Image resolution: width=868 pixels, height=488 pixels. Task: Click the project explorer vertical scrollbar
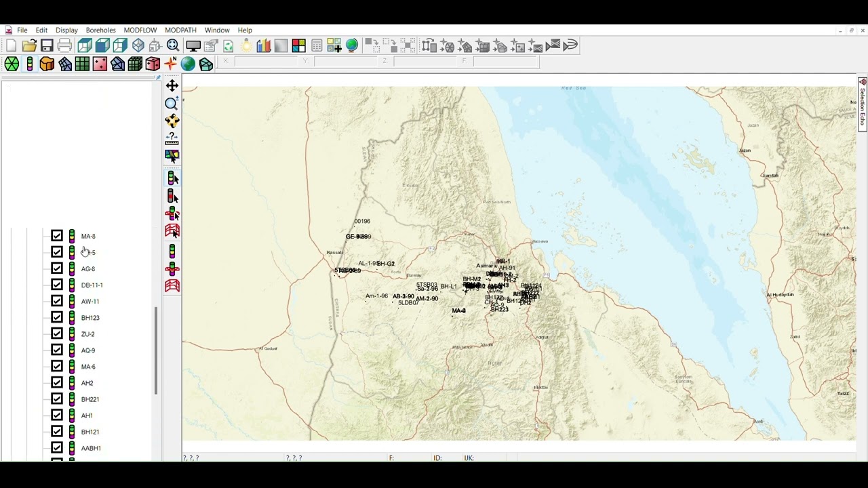(156, 350)
